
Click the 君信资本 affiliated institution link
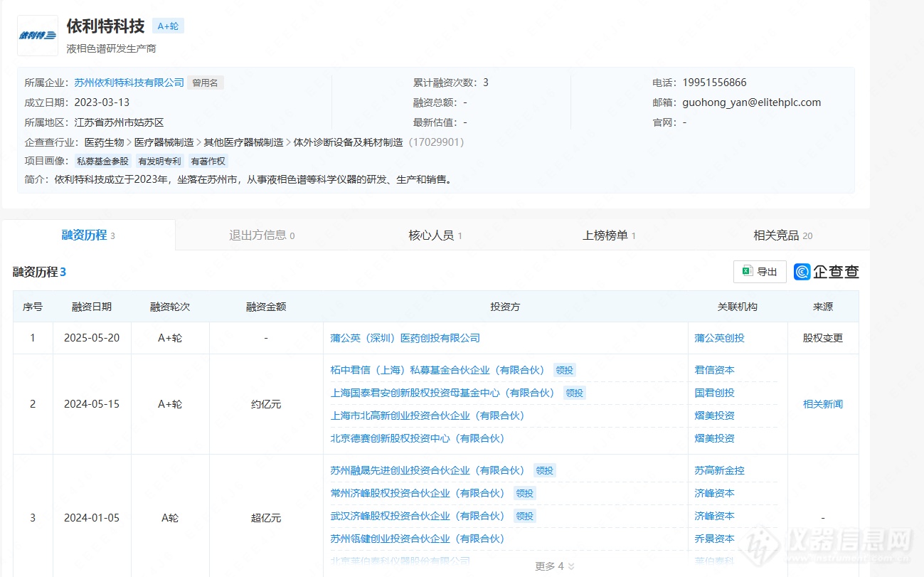(x=714, y=370)
